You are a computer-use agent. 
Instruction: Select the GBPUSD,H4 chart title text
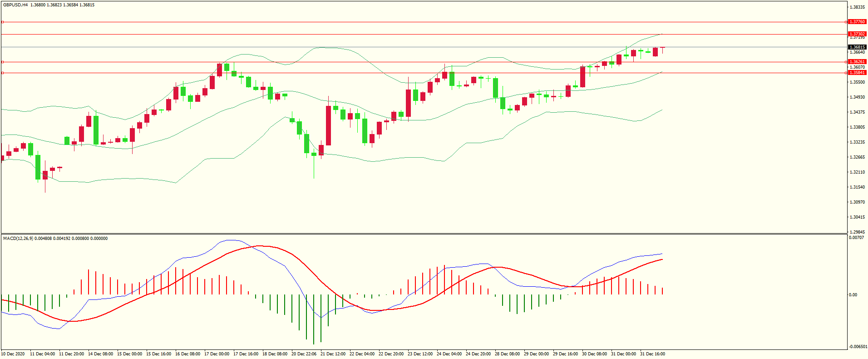coord(15,5)
